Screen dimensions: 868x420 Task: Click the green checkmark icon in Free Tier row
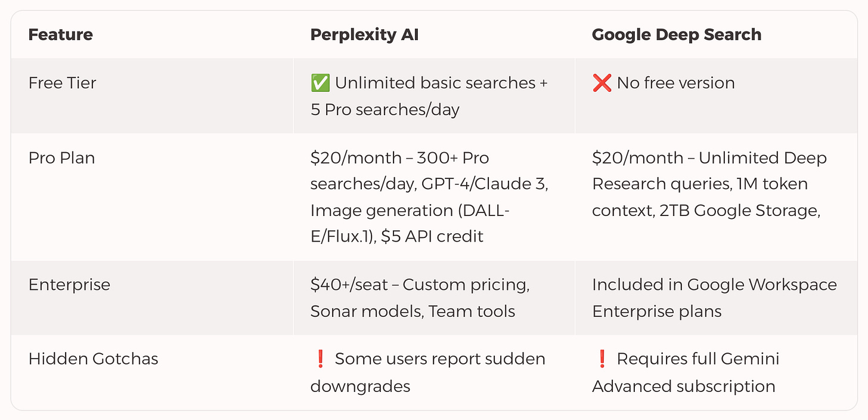[x=320, y=83]
